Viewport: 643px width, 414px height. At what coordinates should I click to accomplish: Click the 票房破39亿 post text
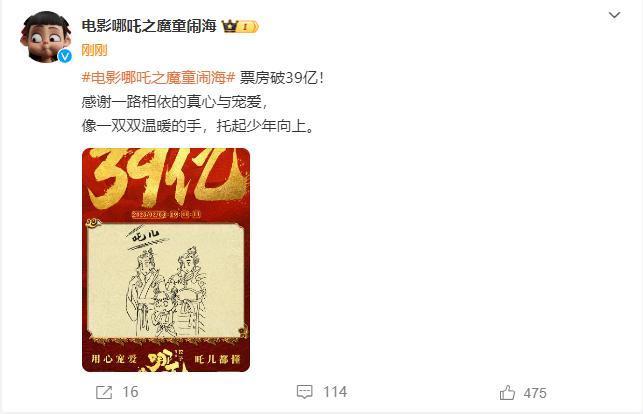click(x=281, y=77)
